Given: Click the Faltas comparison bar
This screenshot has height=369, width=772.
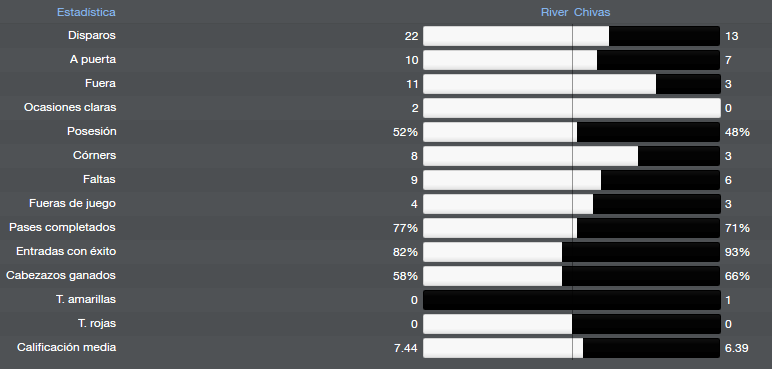Looking at the screenshot, I should (572, 180).
